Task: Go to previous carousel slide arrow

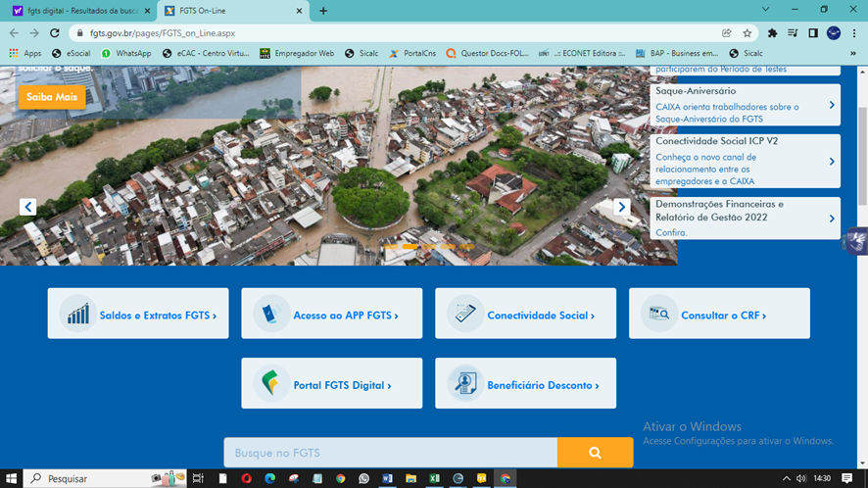Action: click(x=27, y=207)
